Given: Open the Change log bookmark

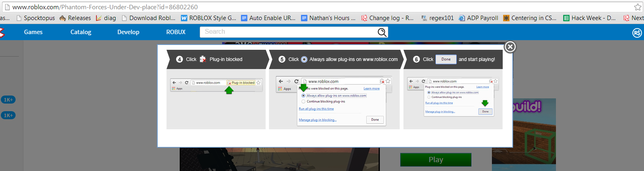Looking at the screenshot, I should (x=387, y=18).
